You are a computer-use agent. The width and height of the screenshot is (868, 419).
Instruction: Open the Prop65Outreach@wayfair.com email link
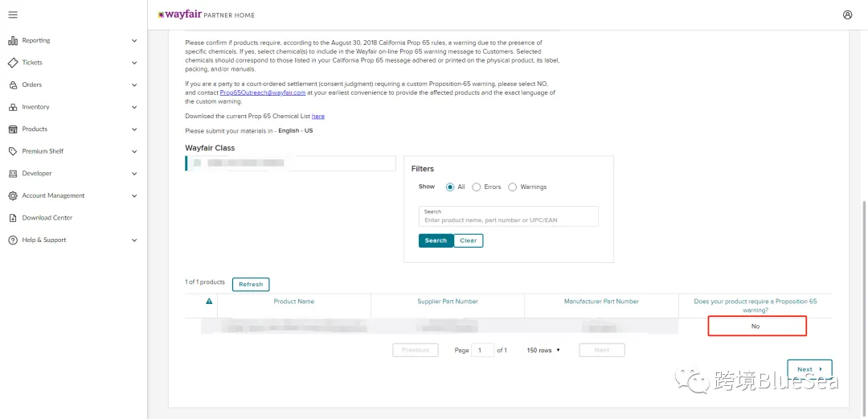click(x=262, y=93)
